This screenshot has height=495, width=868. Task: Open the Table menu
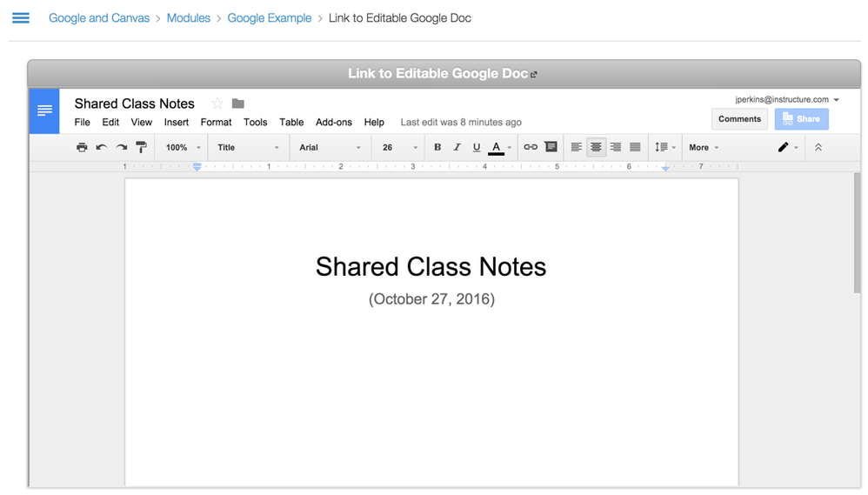pyautogui.click(x=291, y=123)
